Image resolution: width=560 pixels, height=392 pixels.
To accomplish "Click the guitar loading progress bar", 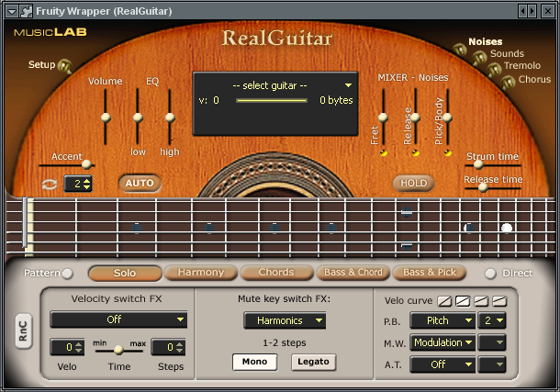I will pyautogui.click(x=272, y=101).
